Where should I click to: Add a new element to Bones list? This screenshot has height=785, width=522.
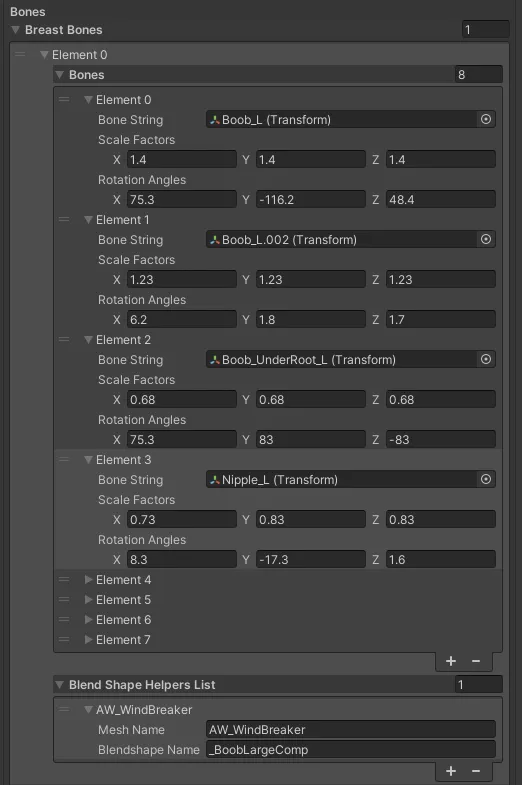click(451, 661)
